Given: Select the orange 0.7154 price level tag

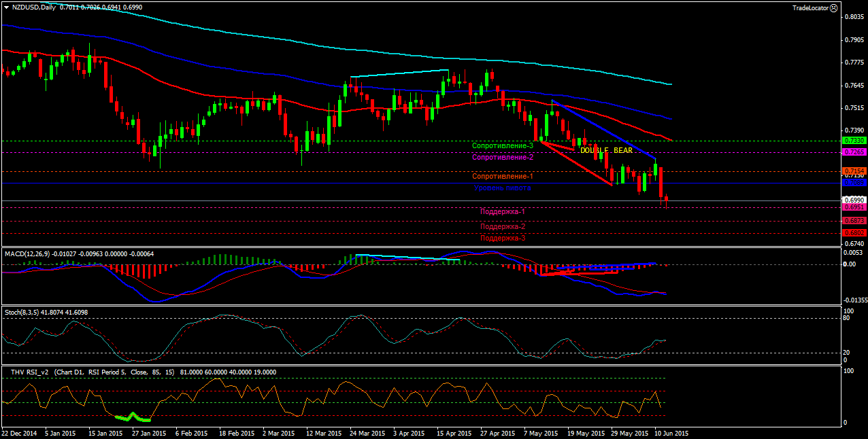Looking at the screenshot, I should [854, 171].
